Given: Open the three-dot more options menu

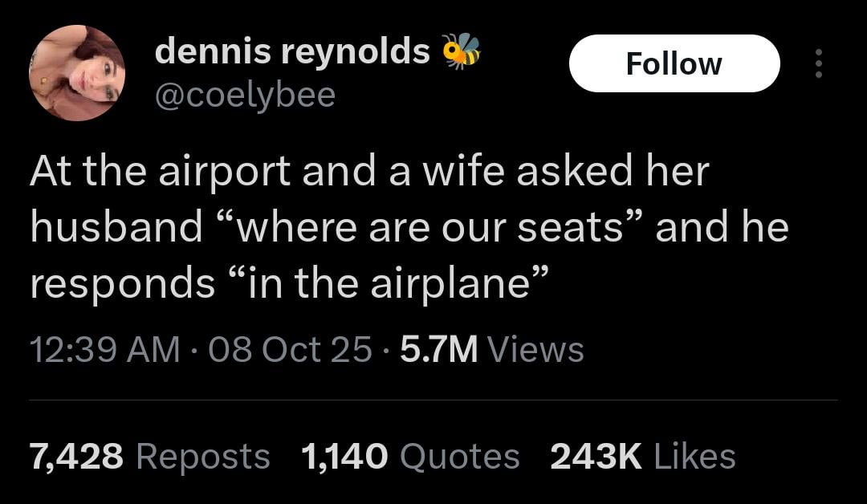Looking at the screenshot, I should (x=818, y=63).
